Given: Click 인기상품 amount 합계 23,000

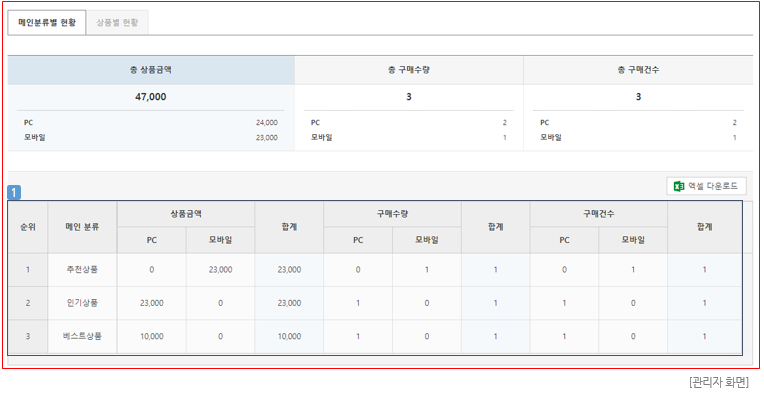Looking at the screenshot, I should pos(289,303).
